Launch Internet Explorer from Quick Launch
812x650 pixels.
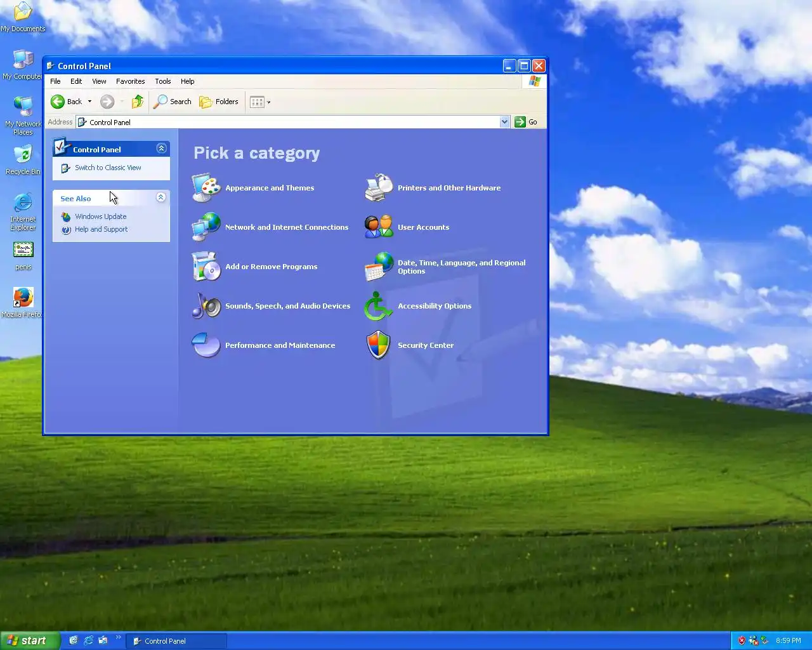click(x=88, y=640)
